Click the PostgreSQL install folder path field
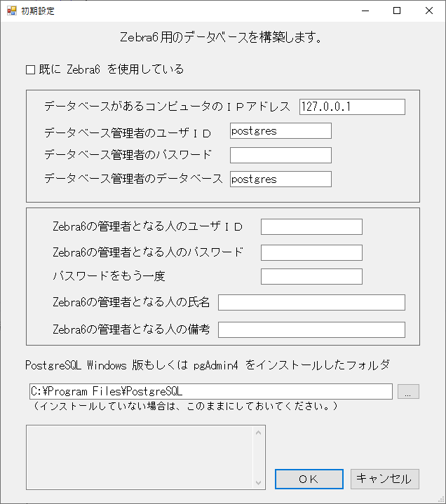 pyautogui.click(x=210, y=392)
